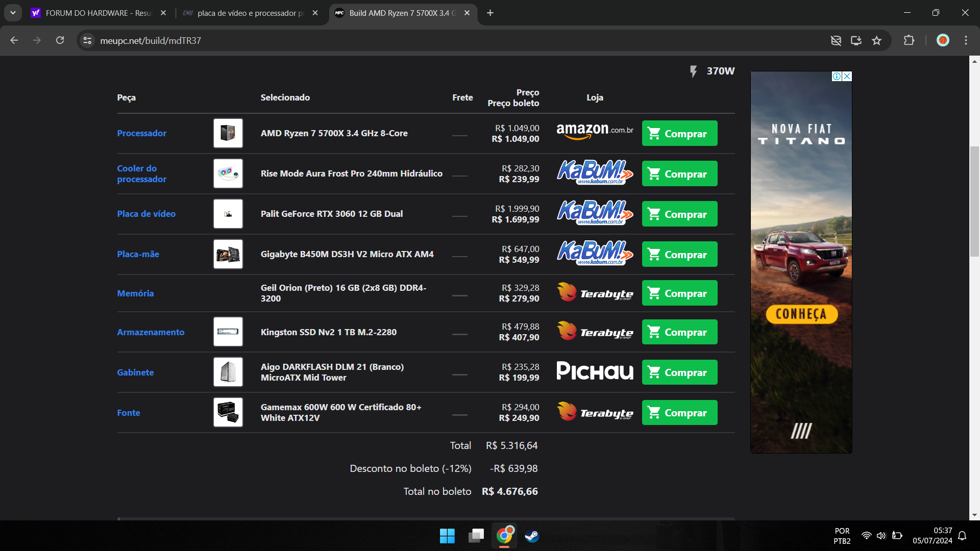Open the Gabinete category link
The height and width of the screenshot is (551, 980).
pos(135,372)
